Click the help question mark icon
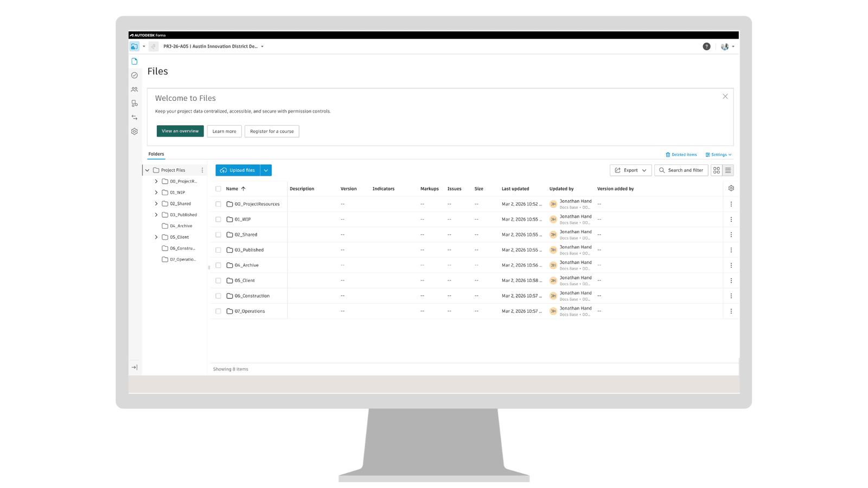The width and height of the screenshot is (868, 488). tap(706, 47)
